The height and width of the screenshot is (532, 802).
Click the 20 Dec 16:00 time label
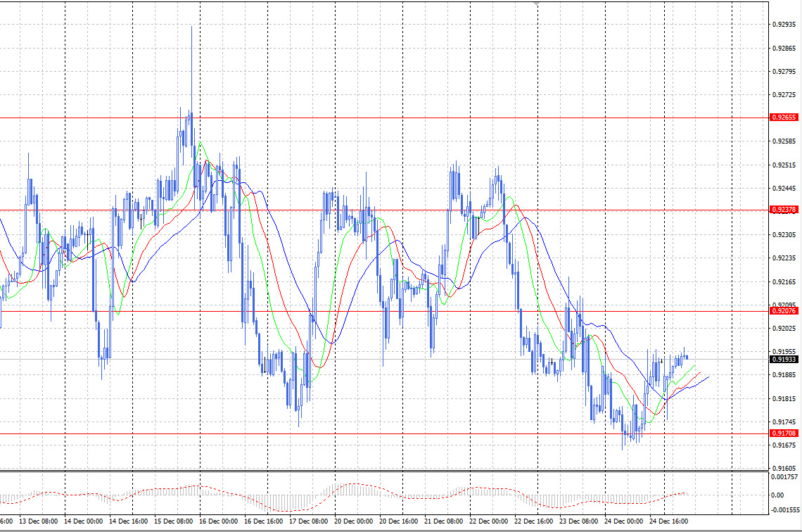[398, 521]
